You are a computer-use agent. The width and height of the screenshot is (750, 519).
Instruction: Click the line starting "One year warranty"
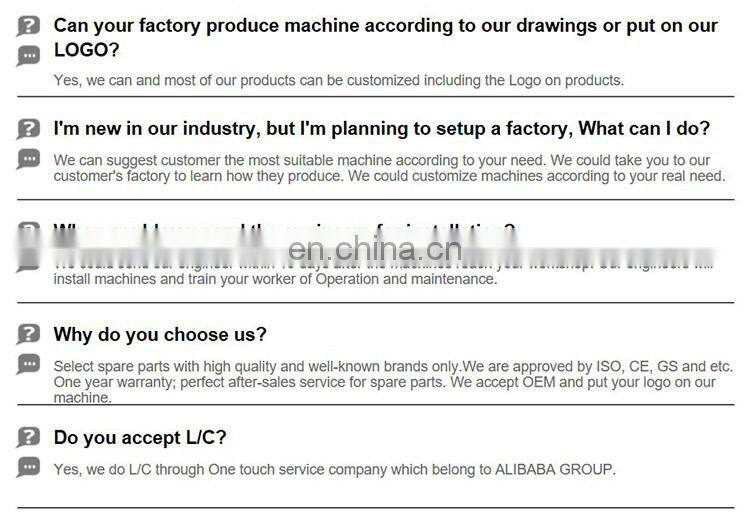[x=384, y=382]
